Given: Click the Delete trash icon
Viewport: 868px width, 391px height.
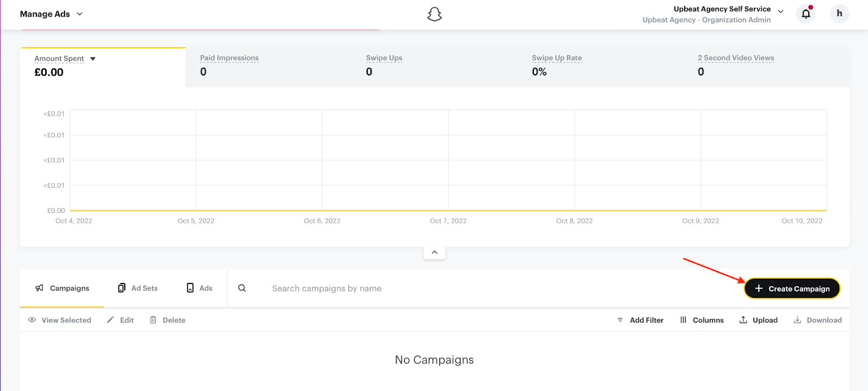Looking at the screenshot, I should click(153, 320).
